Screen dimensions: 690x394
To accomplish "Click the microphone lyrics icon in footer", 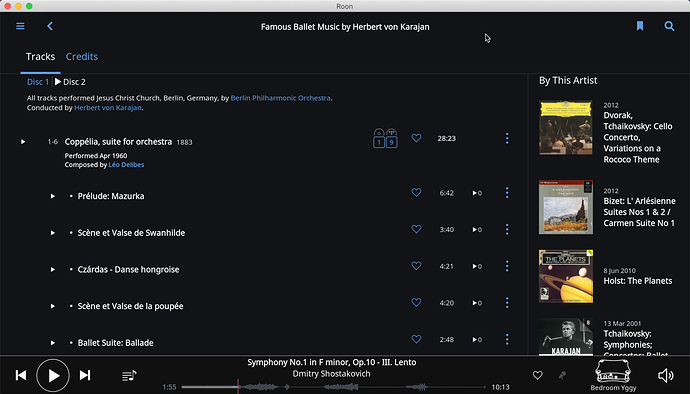I will tap(562, 375).
